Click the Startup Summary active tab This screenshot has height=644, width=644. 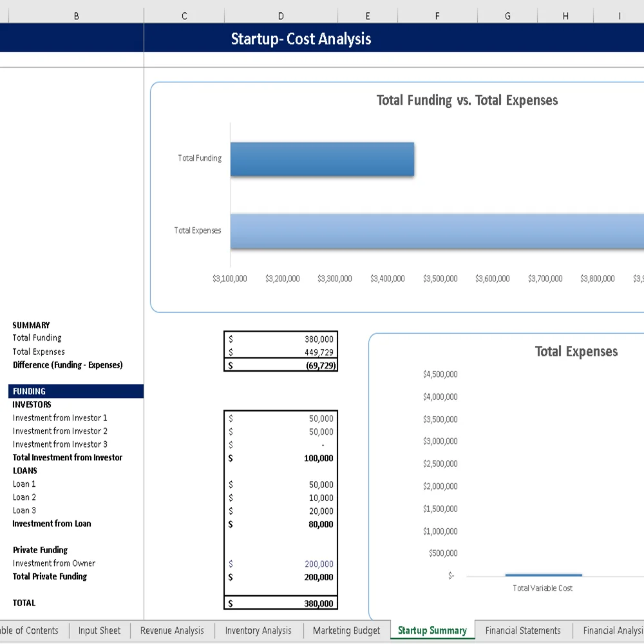pyautogui.click(x=432, y=630)
